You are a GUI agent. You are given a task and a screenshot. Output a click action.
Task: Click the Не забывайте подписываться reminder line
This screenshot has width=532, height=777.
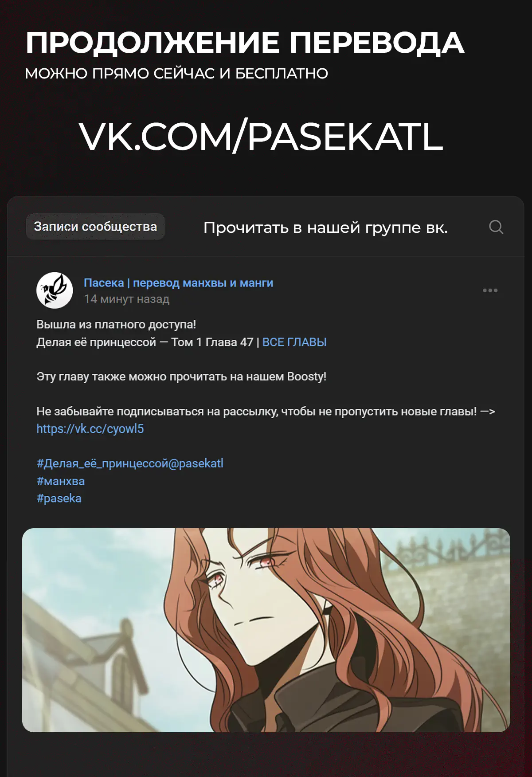coord(266,412)
